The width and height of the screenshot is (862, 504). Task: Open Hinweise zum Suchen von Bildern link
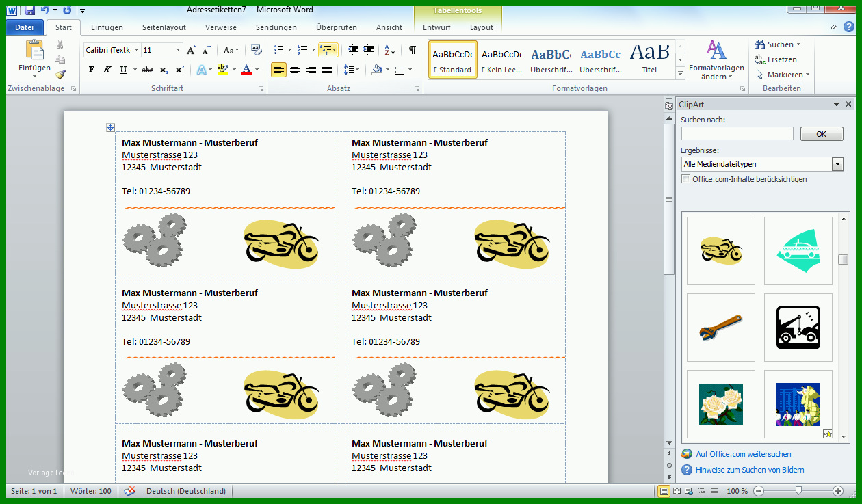750,470
